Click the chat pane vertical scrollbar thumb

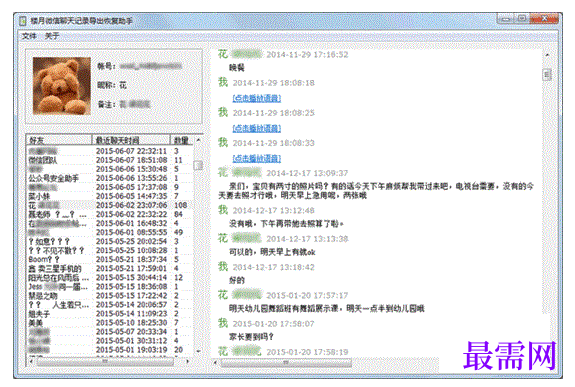pos(547,75)
